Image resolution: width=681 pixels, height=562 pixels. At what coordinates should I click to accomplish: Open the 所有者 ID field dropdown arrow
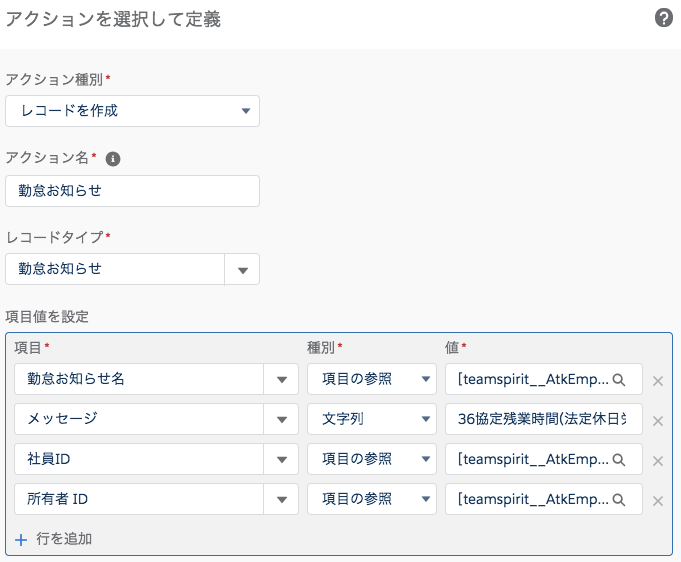click(x=281, y=499)
